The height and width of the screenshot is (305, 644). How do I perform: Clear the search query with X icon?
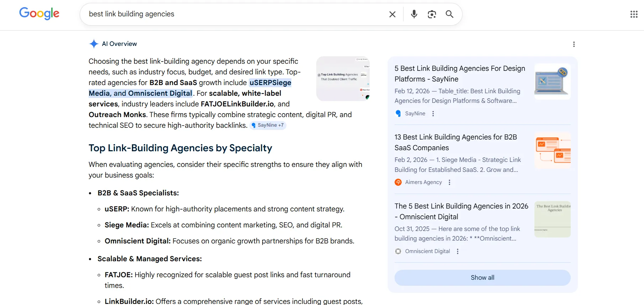point(392,14)
